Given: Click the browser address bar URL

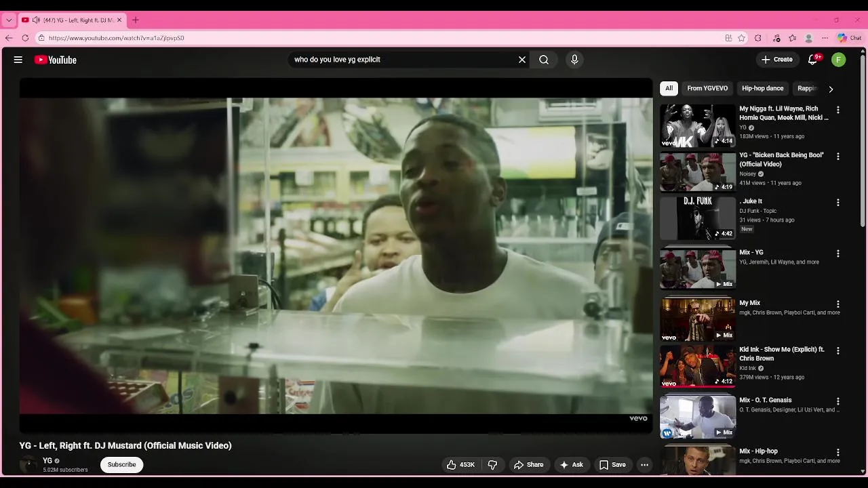Looking at the screenshot, I should tap(117, 38).
